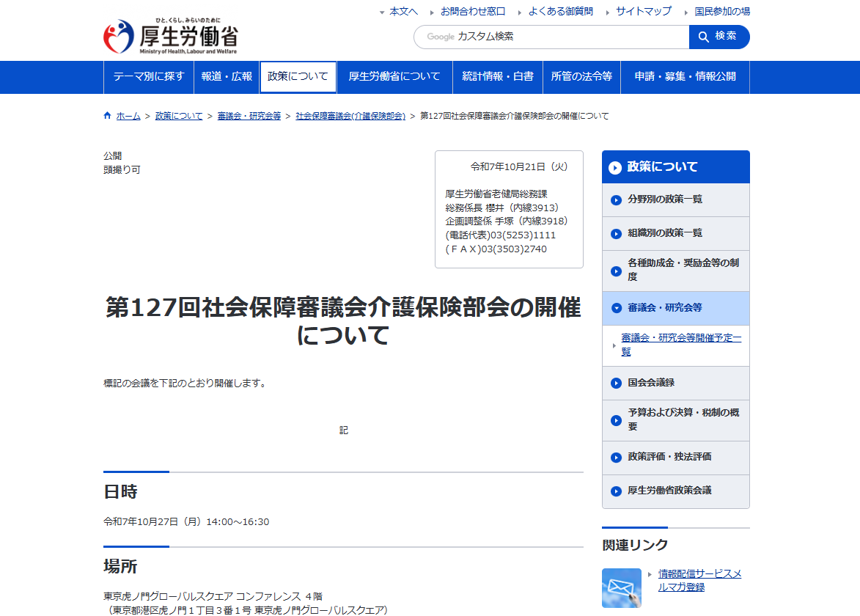Open 情報配信サービスメルマガ登録 link
860x616 pixels.
(699, 580)
